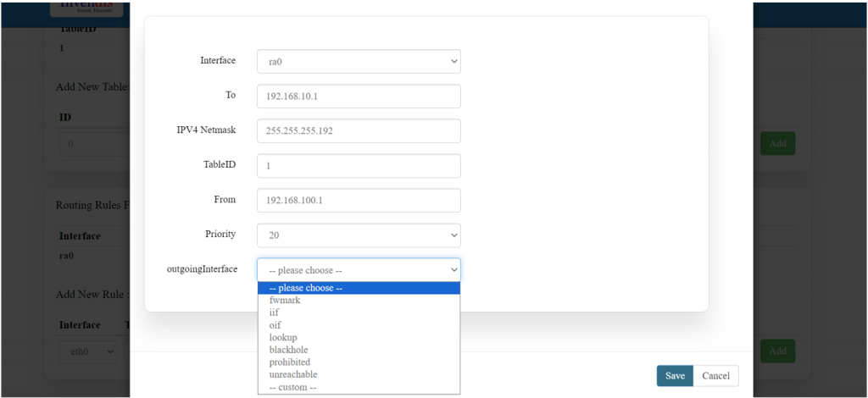
Task: Save the routing rule
Action: (x=675, y=376)
